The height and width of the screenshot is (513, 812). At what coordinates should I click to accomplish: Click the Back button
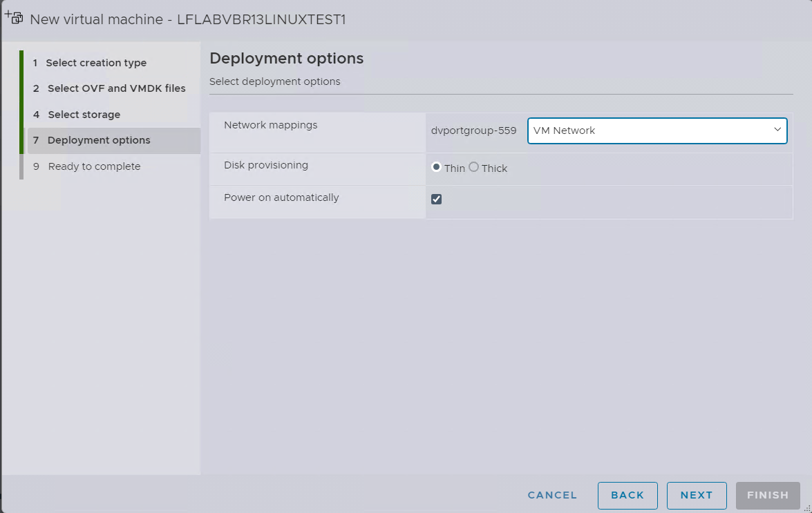pos(627,495)
